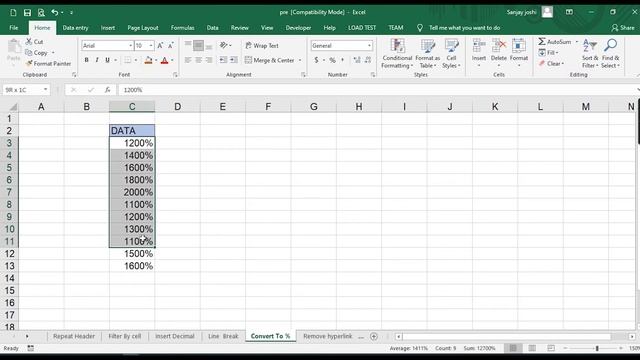Toggle Merge & Center
Viewport: 640px width, 360px height.
pyautogui.click(x=270, y=60)
